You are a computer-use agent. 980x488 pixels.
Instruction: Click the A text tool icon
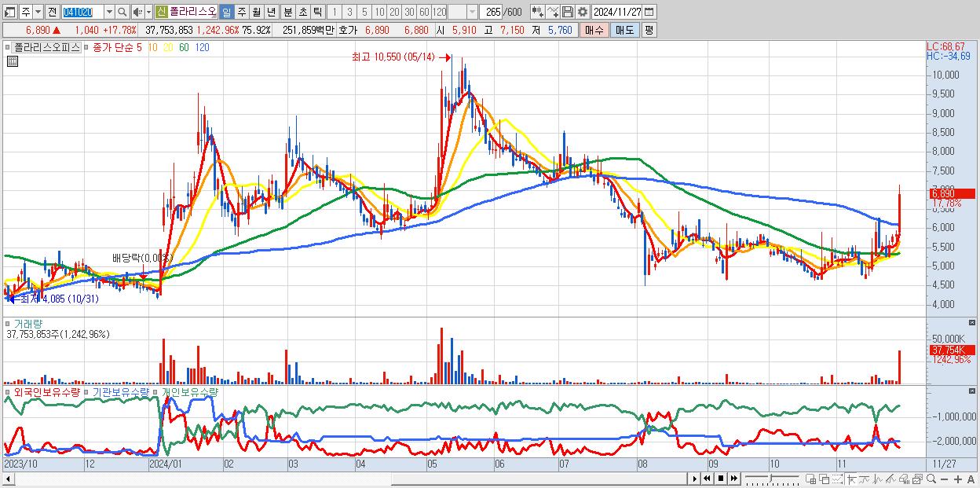[x=971, y=479]
